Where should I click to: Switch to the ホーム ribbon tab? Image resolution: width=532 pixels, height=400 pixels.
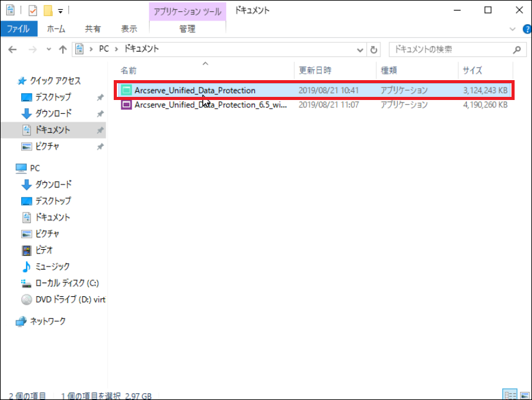(x=56, y=29)
